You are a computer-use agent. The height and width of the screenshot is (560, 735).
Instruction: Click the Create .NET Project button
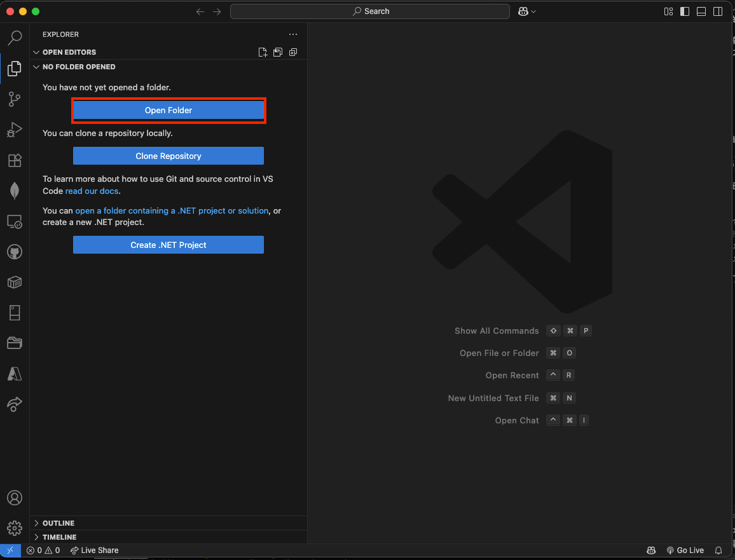click(x=168, y=245)
